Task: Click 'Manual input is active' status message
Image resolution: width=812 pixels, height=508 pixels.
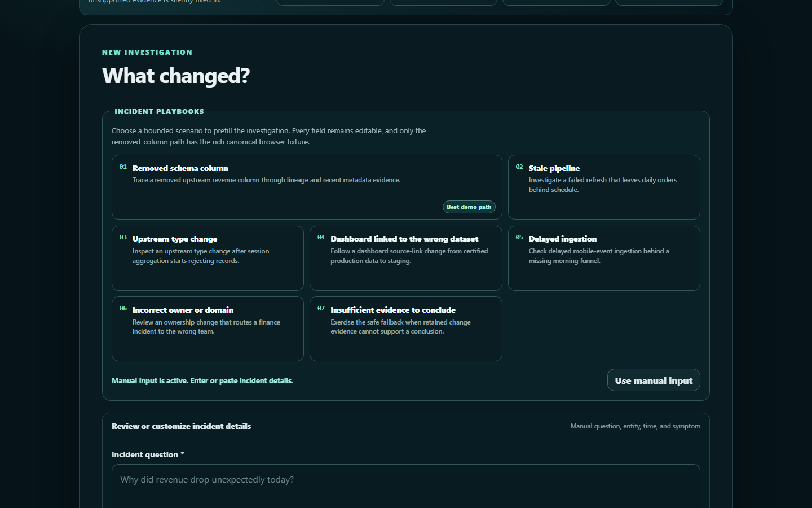Action: [202, 380]
